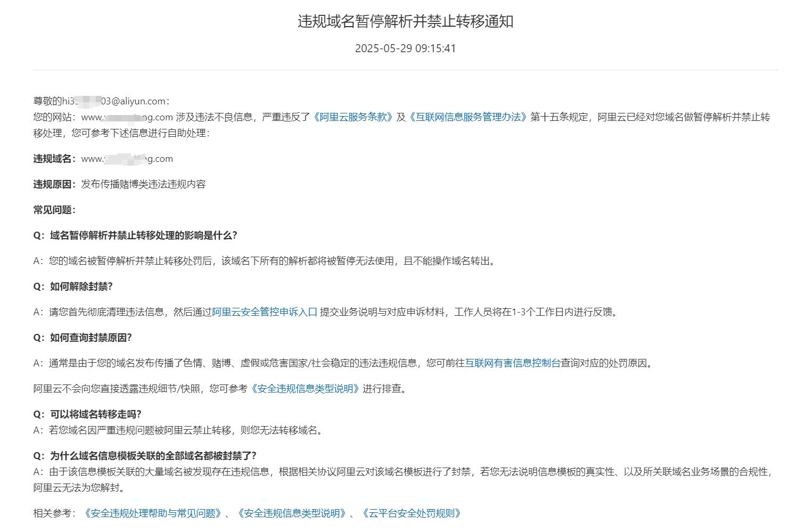Image resolution: width=797 pixels, height=532 pixels.
Task: Click question 为什么域名信息模板关联的全部域名都被封禁了
Action: click(x=145, y=456)
